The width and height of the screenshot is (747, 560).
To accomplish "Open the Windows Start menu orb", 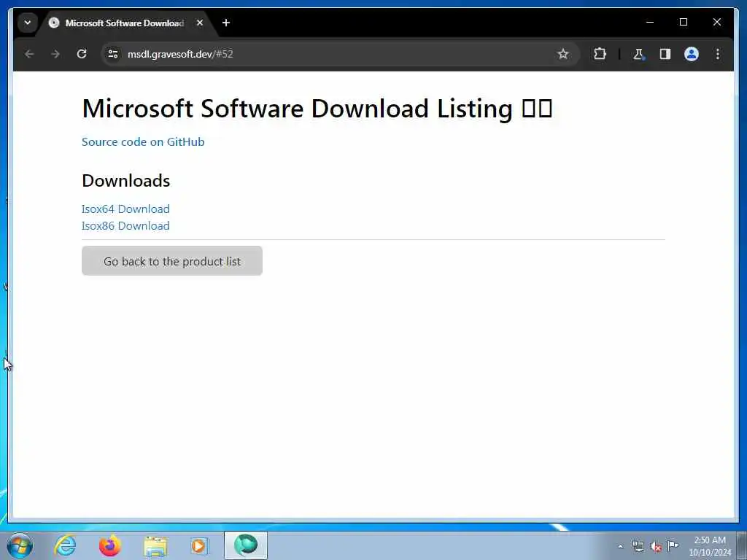I will point(20,545).
